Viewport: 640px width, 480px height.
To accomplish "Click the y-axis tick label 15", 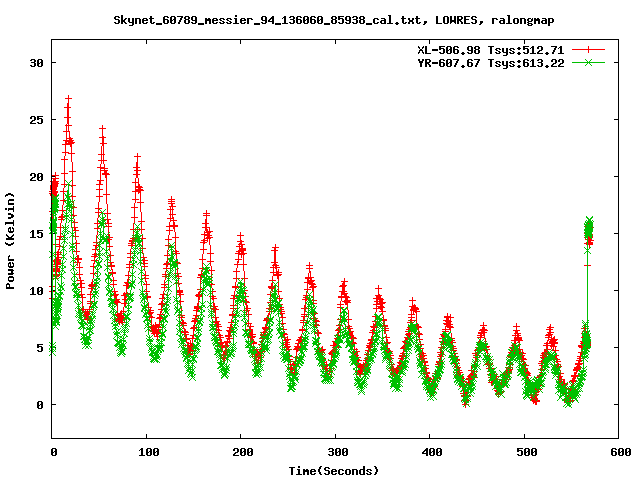I will coord(36,234).
